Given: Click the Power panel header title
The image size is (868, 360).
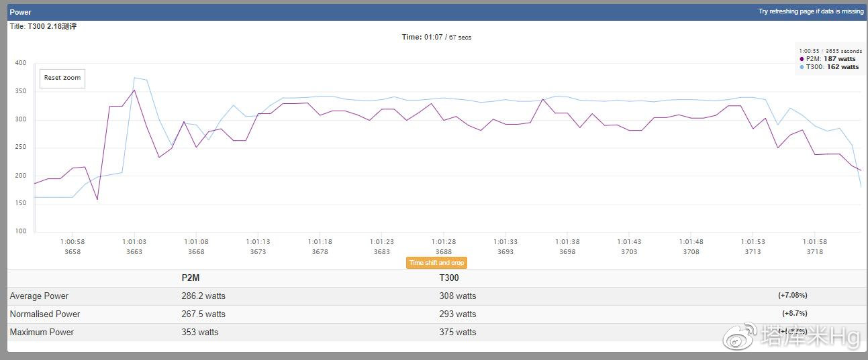Looking at the screenshot, I should click(20, 12).
